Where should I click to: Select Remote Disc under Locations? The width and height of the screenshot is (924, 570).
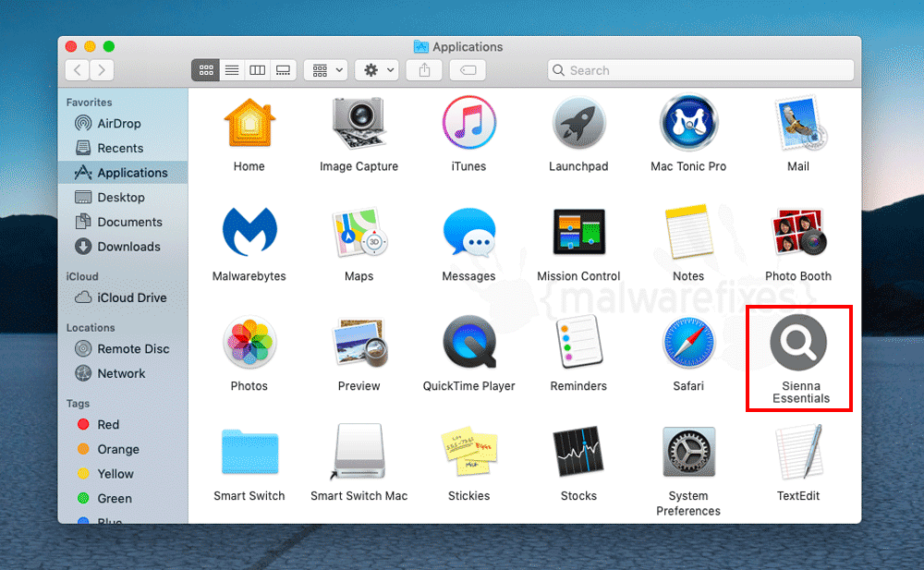click(x=123, y=349)
